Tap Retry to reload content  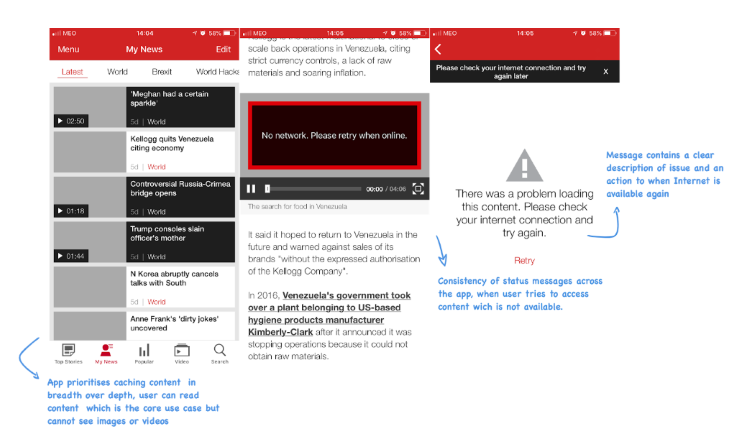(x=524, y=261)
